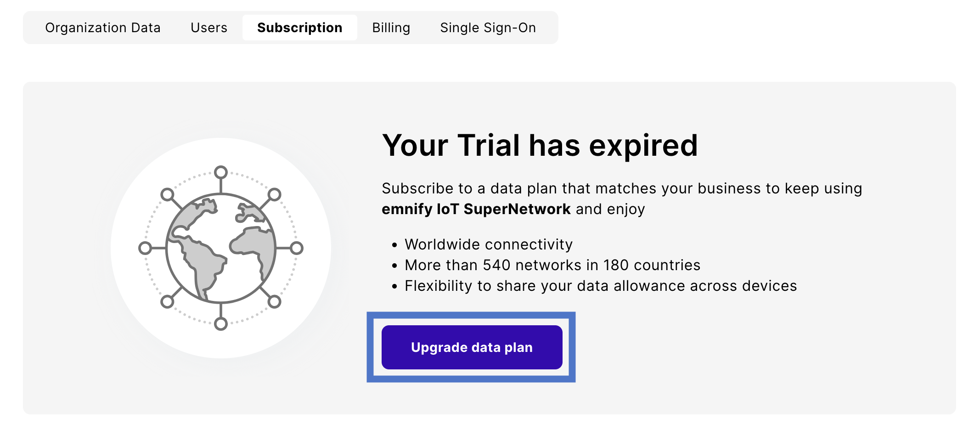Viewport: 980px width, 436px height.
Task: Click the upper-right node of the globe
Action: (274, 194)
